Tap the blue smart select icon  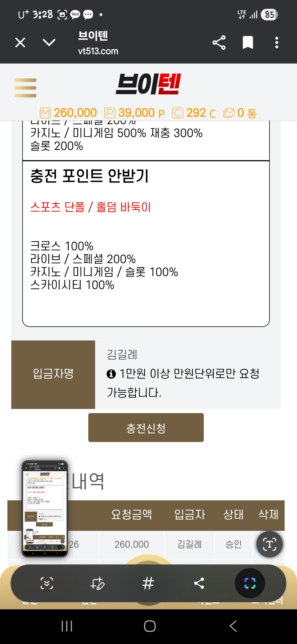[250, 583]
